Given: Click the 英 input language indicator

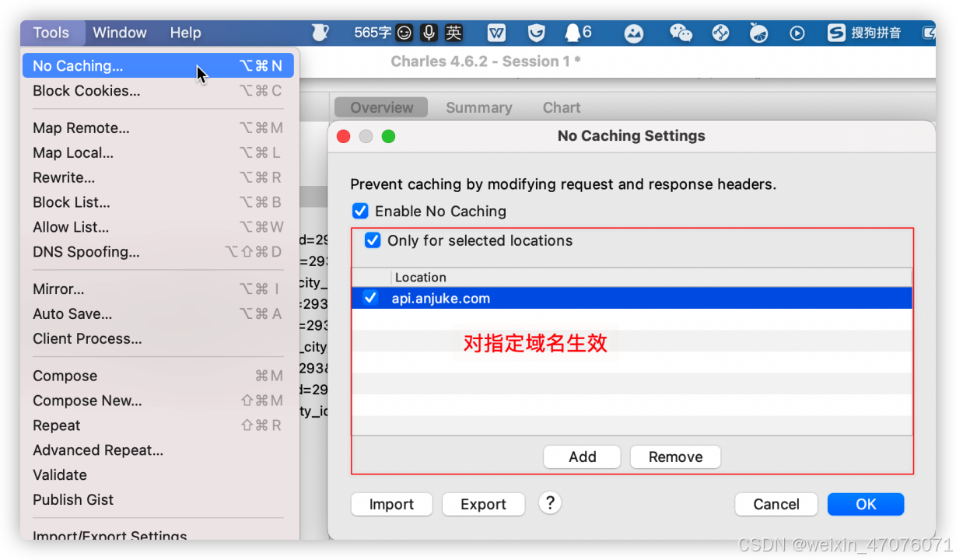Looking at the screenshot, I should (x=453, y=33).
